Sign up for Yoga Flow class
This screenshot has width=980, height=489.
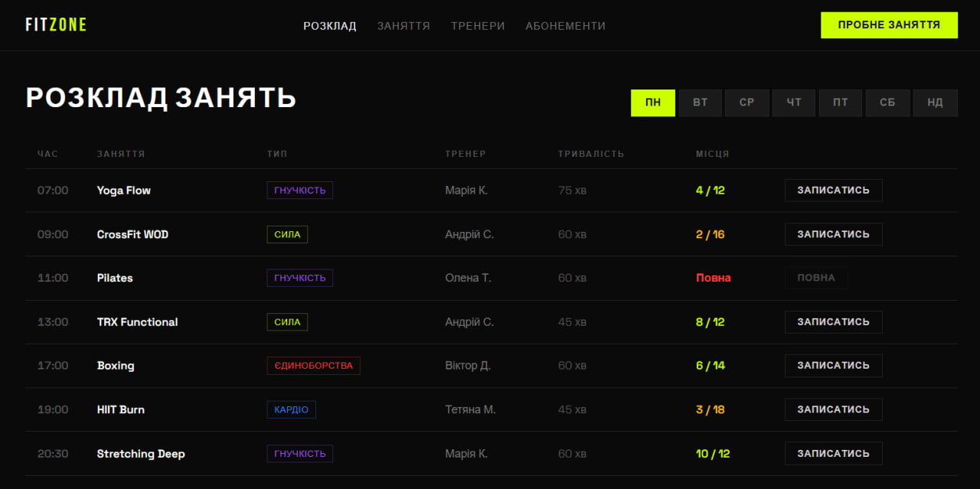[833, 191]
